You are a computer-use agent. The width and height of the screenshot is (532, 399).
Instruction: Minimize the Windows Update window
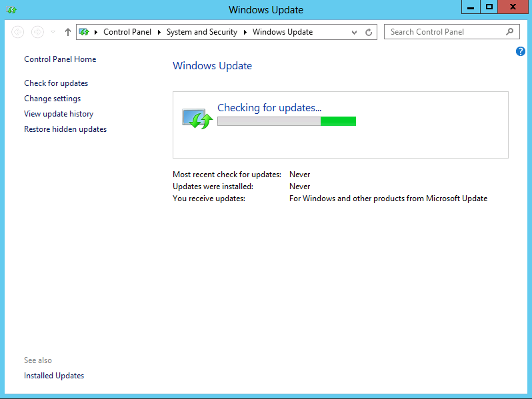click(x=471, y=7)
